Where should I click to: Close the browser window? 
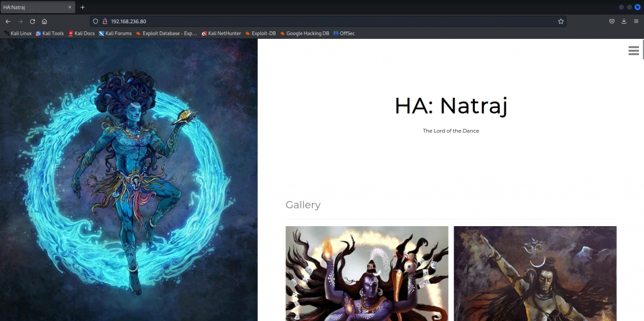[637, 7]
